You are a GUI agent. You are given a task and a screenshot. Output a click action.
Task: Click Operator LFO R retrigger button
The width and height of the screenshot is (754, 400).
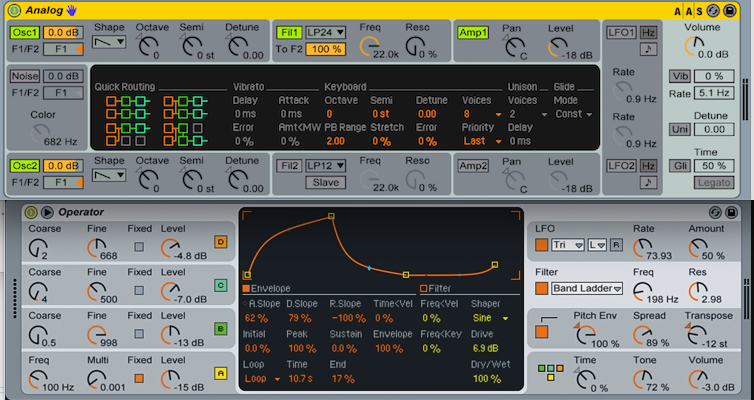(x=616, y=245)
